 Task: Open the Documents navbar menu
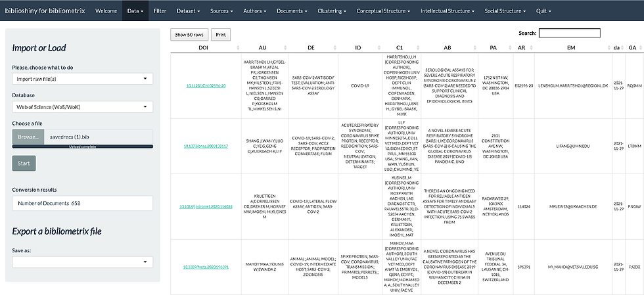click(292, 11)
